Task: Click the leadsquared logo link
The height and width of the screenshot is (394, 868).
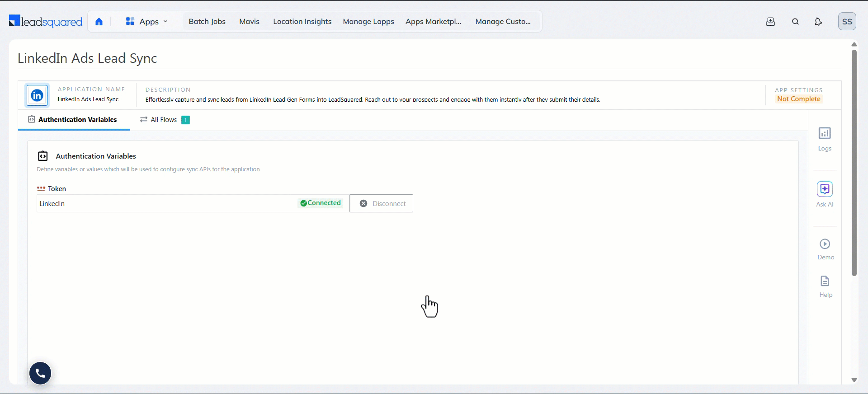Action: [x=46, y=21]
